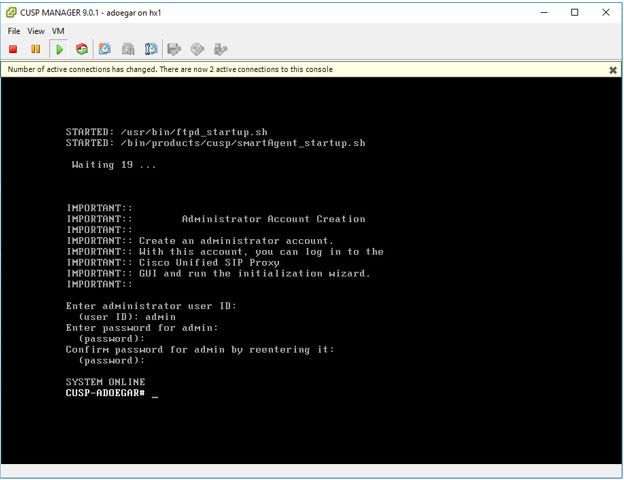Click 'Confirm password for admin by reentering it:' line
This screenshot has height=480, width=624.
click(x=200, y=349)
